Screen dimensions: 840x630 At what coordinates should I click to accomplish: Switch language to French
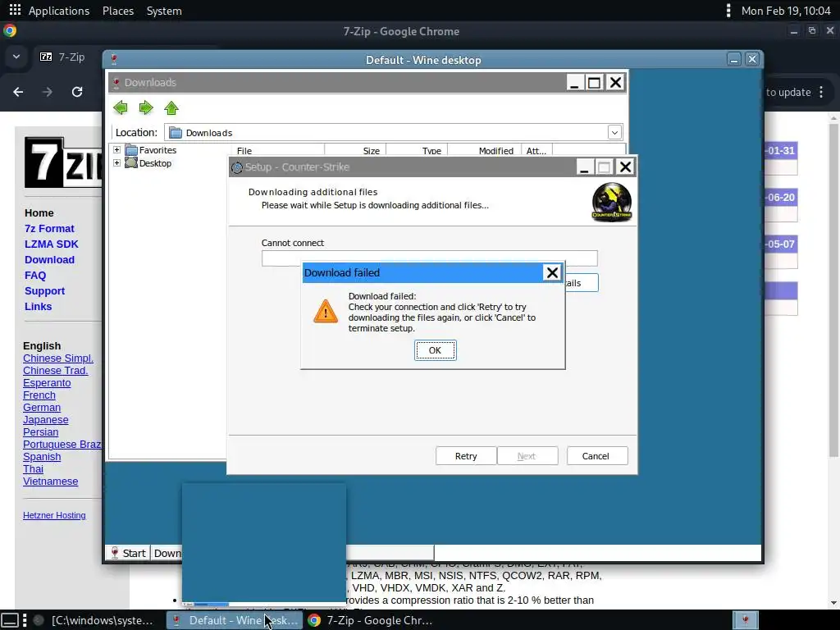(x=39, y=395)
